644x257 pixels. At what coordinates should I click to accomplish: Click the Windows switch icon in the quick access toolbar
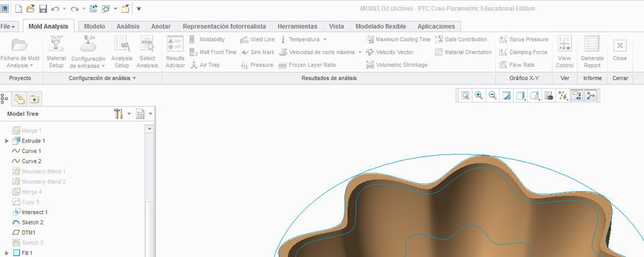click(x=106, y=8)
